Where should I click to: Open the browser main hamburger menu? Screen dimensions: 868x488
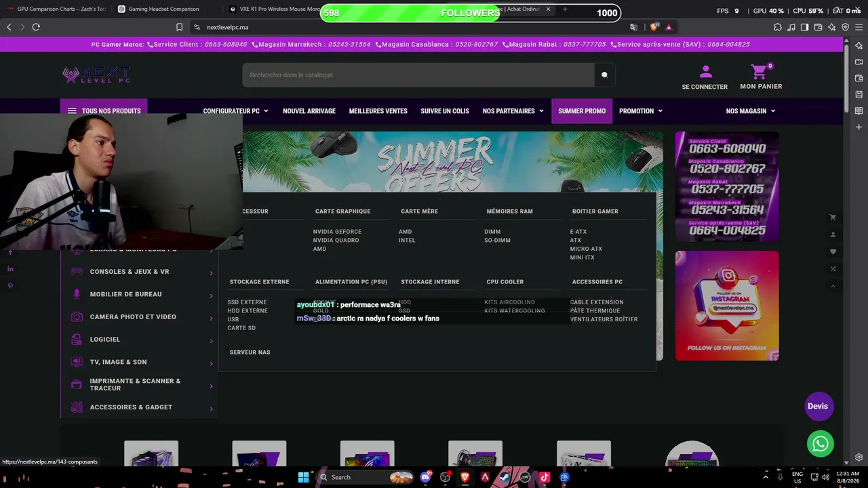[859, 27]
